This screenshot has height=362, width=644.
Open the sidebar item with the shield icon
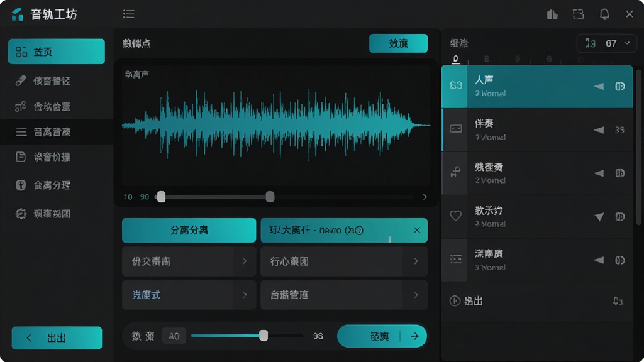(x=57, y=185)
